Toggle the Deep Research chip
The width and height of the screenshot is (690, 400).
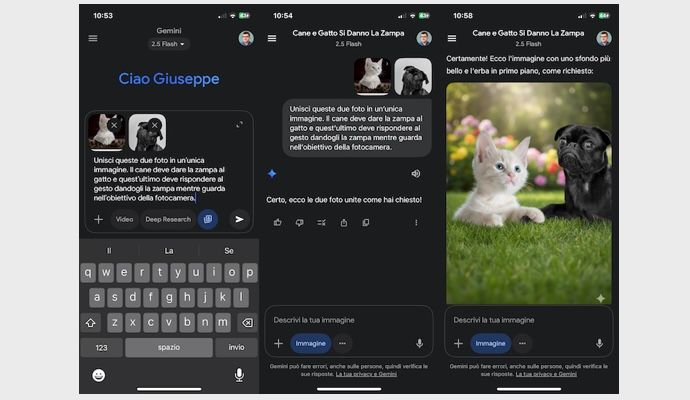point(167,219)
